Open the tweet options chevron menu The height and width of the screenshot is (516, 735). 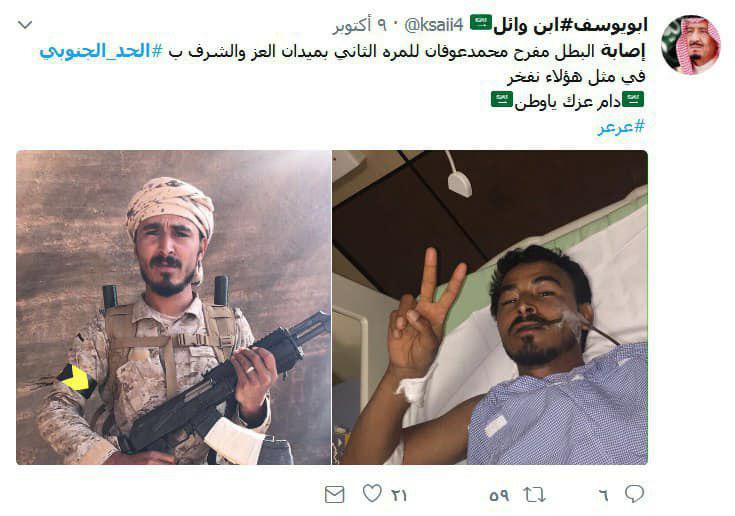pos(25,24)
